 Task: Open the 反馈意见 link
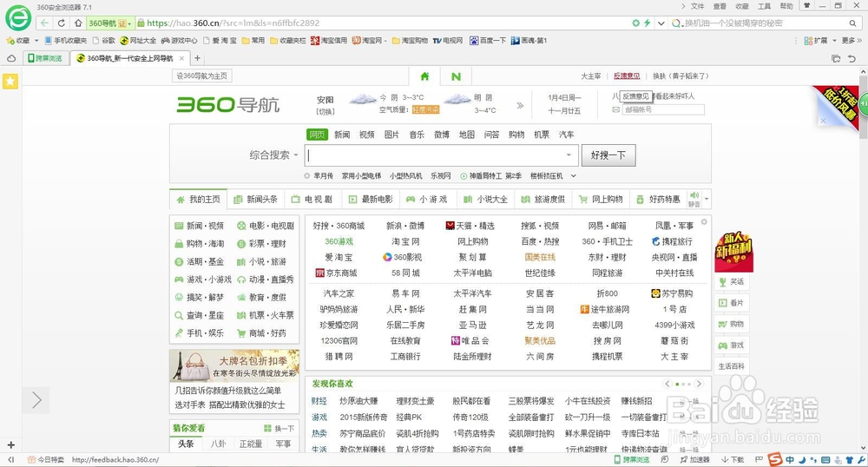pyautogui.click(x=627, y=76)
